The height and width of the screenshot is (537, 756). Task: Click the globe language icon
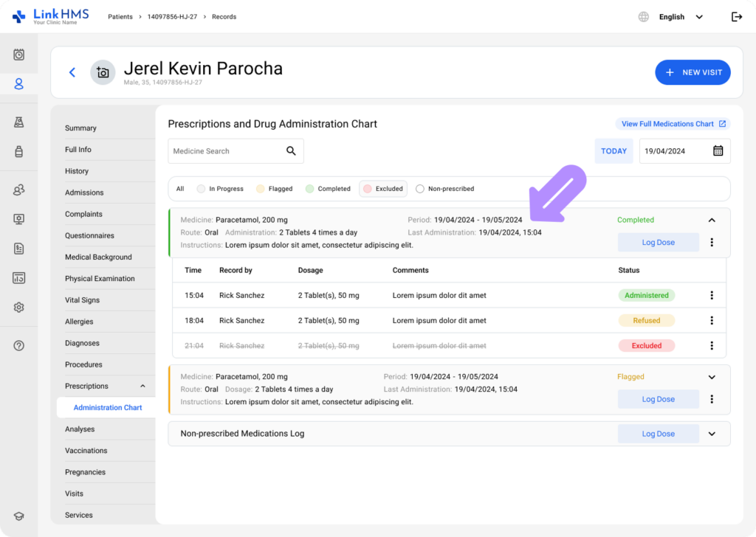[643, 17]
